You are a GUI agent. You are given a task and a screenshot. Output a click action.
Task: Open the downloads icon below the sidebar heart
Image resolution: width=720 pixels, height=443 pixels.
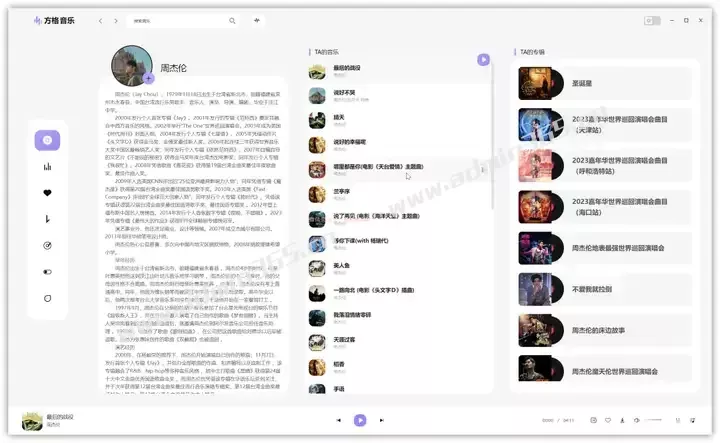47,219
